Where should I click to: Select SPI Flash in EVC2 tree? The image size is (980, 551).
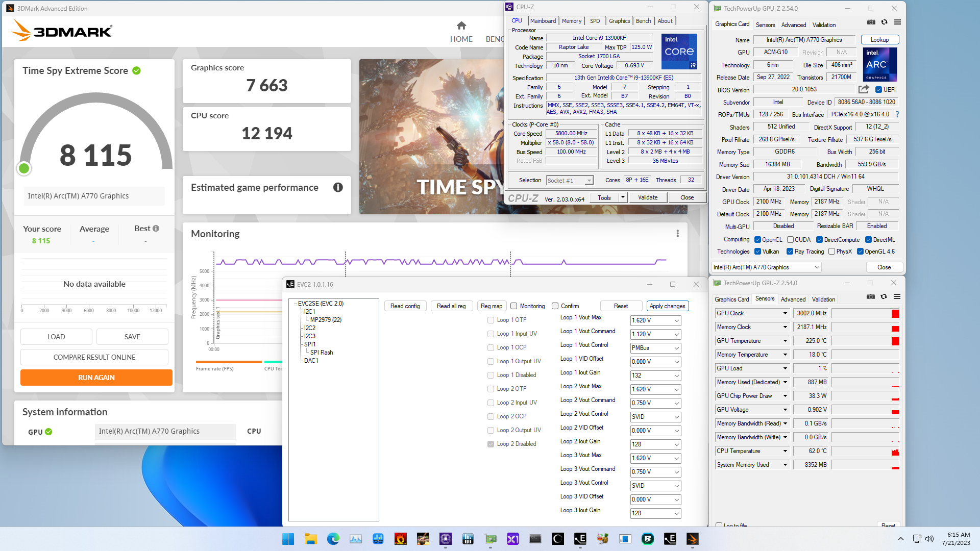tap(322, 353)
